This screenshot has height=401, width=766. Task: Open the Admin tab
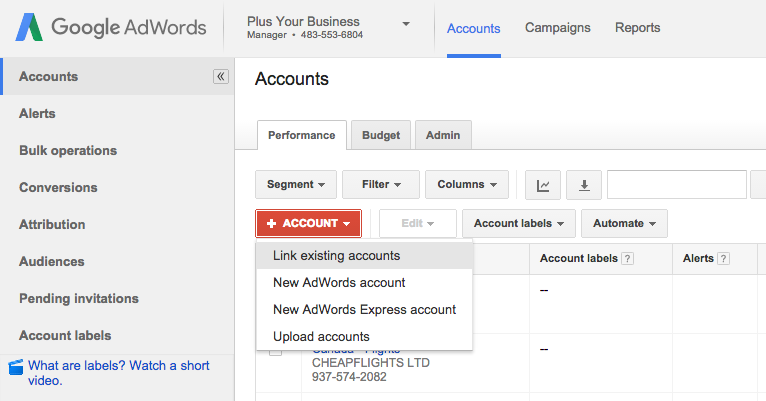443,135
